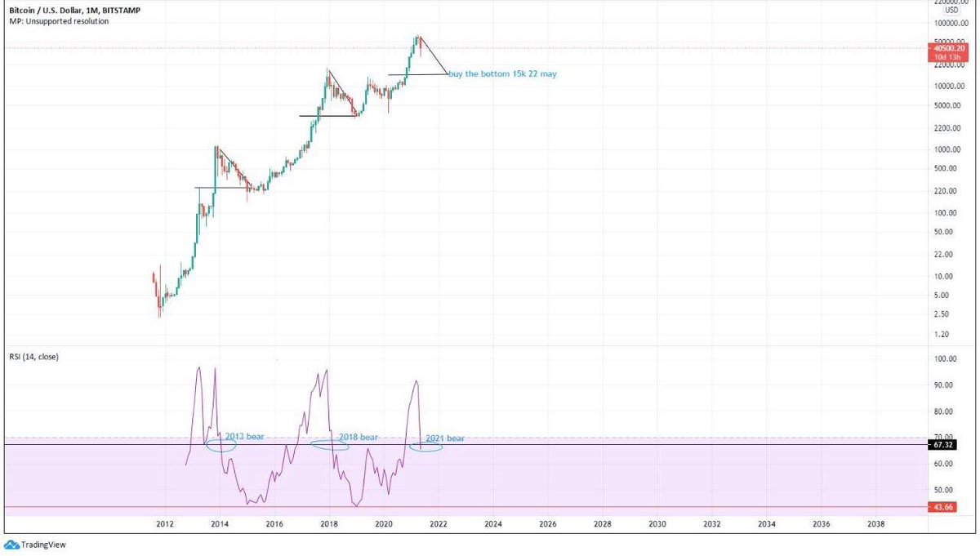Click the 50.00 price axis label

[945, 231]
